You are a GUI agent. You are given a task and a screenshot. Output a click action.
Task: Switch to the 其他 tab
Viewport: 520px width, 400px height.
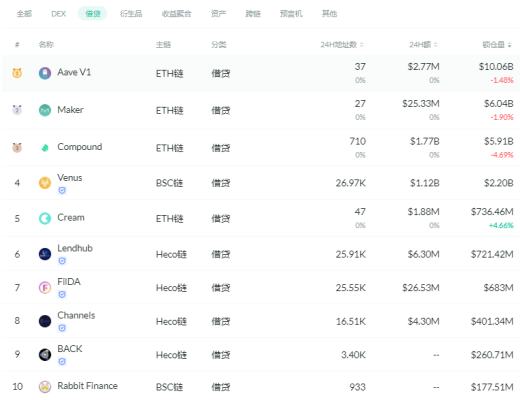[329, 13]
